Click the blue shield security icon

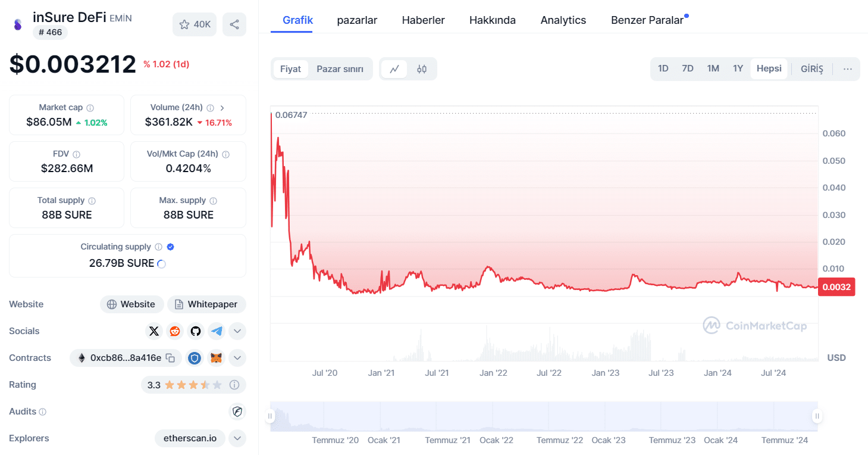point(195,358)
